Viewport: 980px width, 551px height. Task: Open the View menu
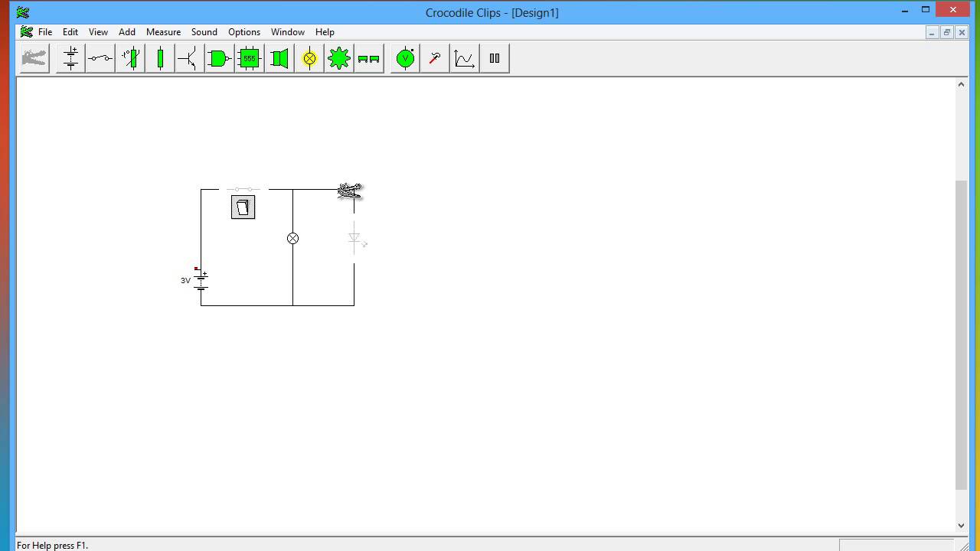pyautogui.click(x=98, y=32)
